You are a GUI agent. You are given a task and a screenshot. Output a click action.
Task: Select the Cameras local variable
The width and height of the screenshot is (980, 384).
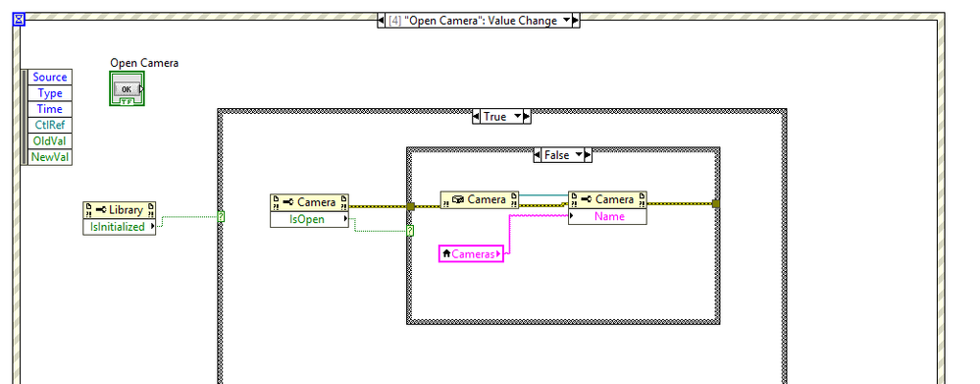(471, 254)
